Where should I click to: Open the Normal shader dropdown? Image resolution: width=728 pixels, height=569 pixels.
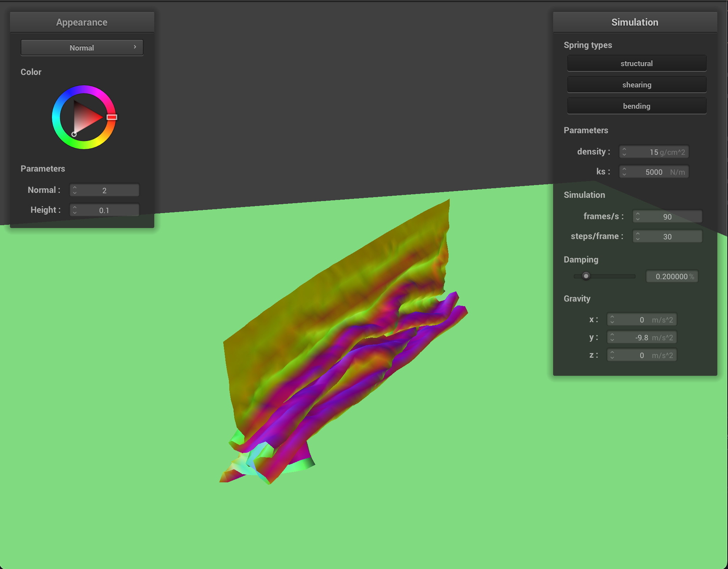coord(82,47)
